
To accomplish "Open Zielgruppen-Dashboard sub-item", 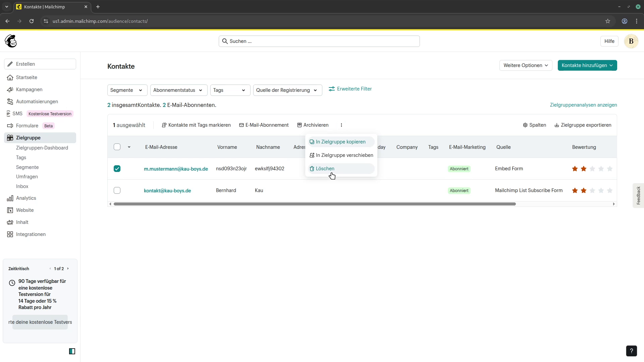I will pyautogui.click(x=42, y=148).
